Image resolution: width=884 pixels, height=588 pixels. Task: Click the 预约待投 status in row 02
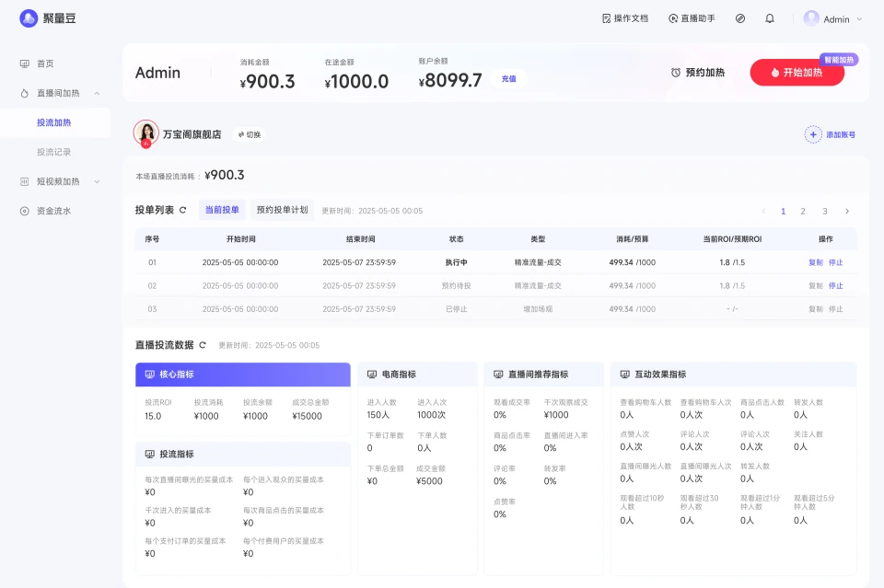click(456, 285)
